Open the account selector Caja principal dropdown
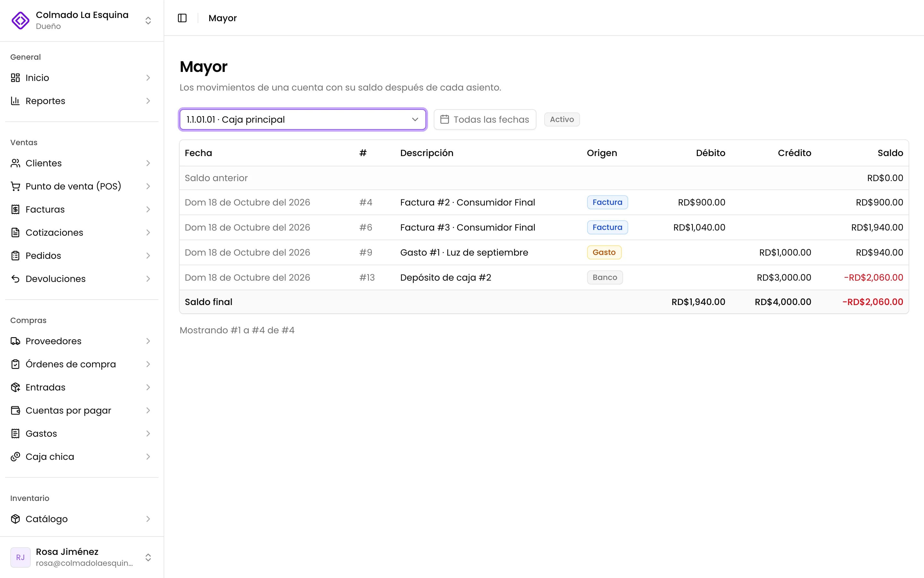 tap(303, 119)
